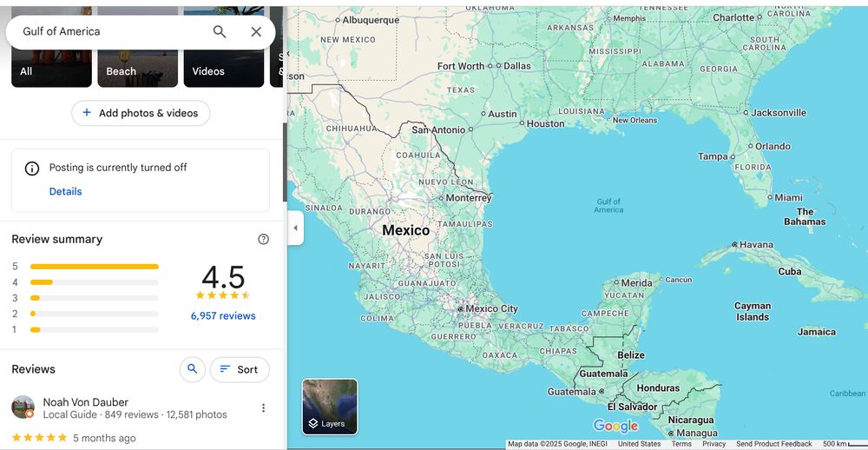
Task: Click the side panel scrollbar
Action: [285, 162]
